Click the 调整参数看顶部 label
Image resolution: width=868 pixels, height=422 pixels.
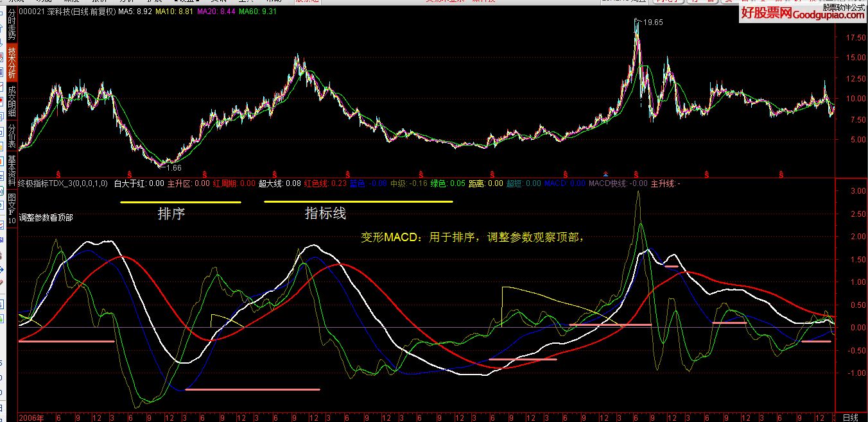point(45,217)
